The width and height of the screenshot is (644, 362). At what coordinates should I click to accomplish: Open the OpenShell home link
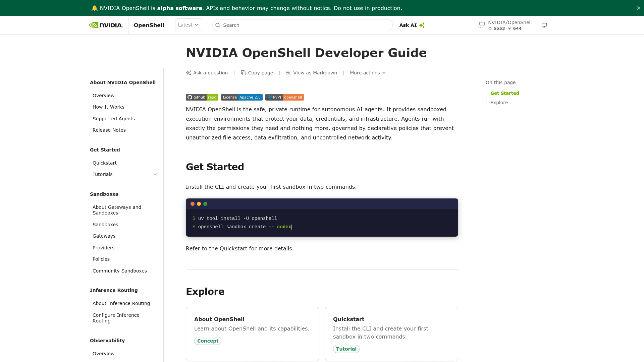point(149,25)
